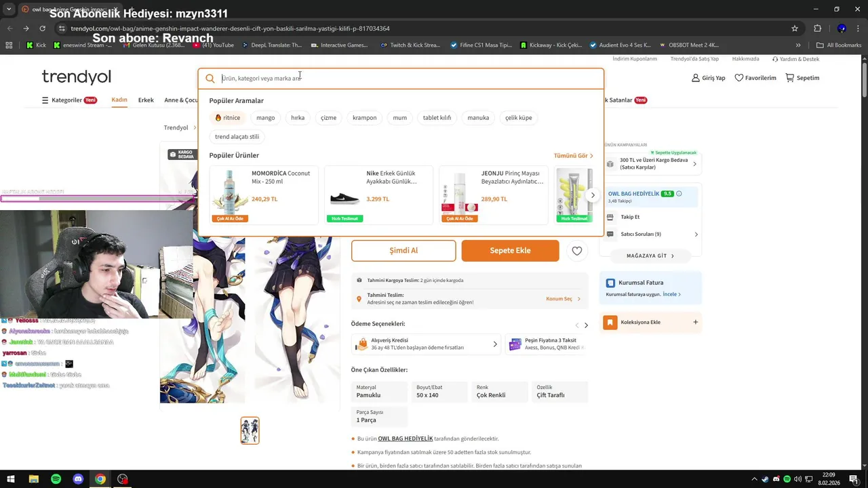Click the Chrome address bar URL
This screenshot has width=868, height=488.
[x=231, y=28]
